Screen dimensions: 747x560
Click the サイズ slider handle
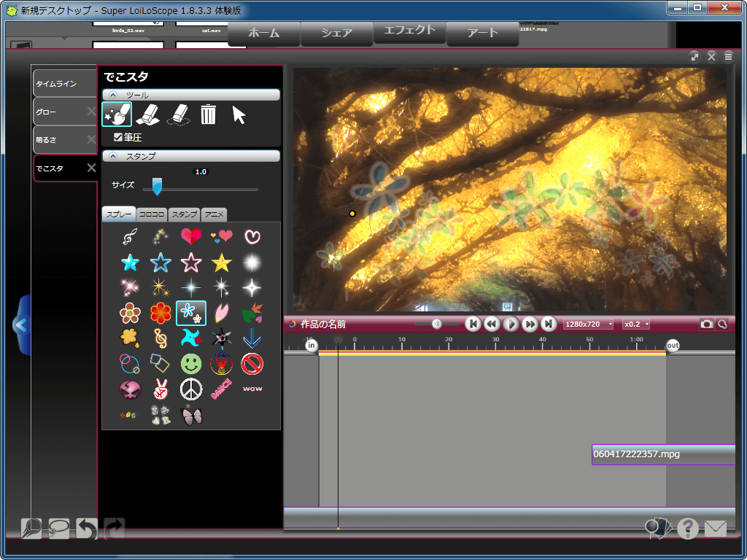[156, 188]
